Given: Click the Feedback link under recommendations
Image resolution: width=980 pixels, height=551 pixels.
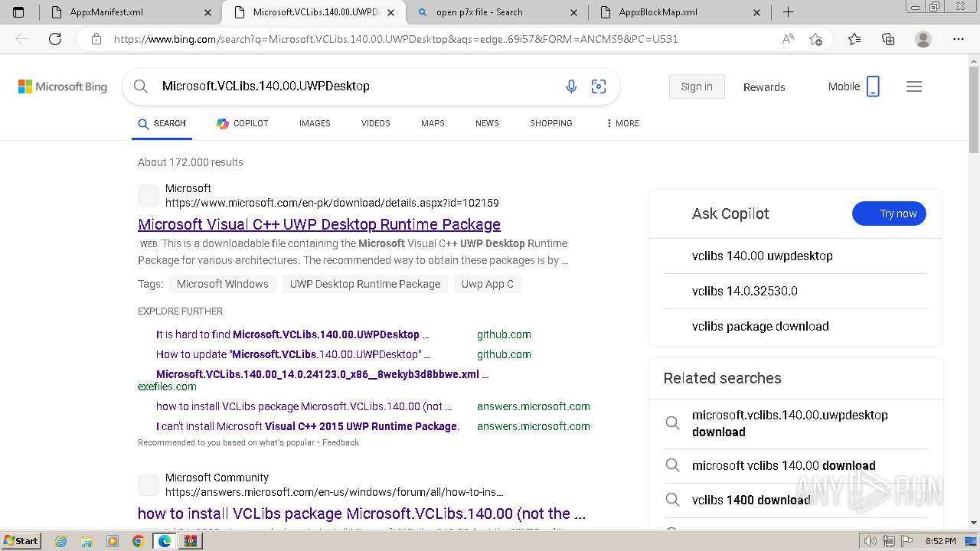Looking at the screenshot, I should 341,442.
